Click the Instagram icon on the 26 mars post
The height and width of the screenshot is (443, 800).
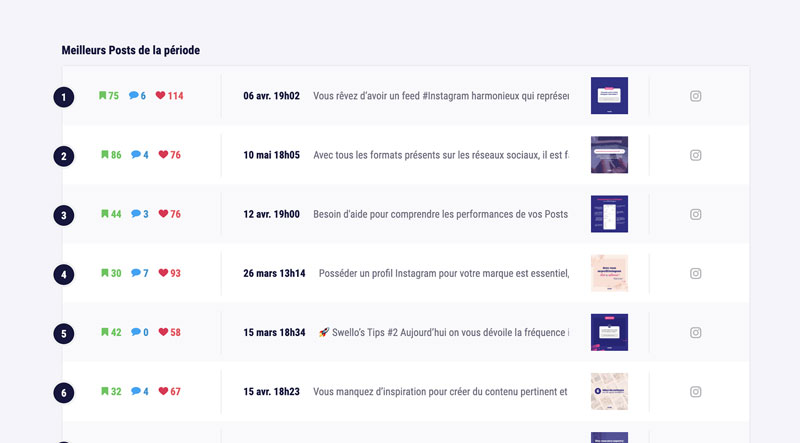(x=696, y=273)
